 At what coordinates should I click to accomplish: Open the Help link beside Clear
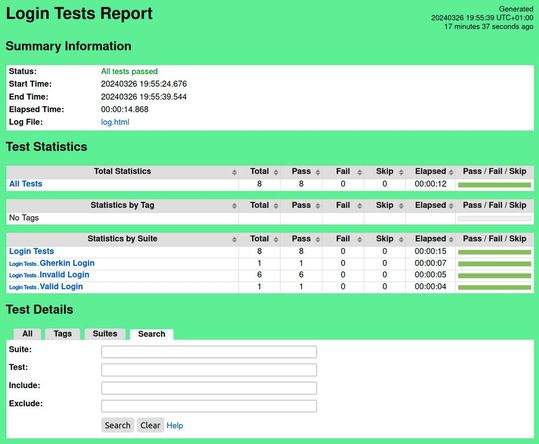click(x=175, y=426)
